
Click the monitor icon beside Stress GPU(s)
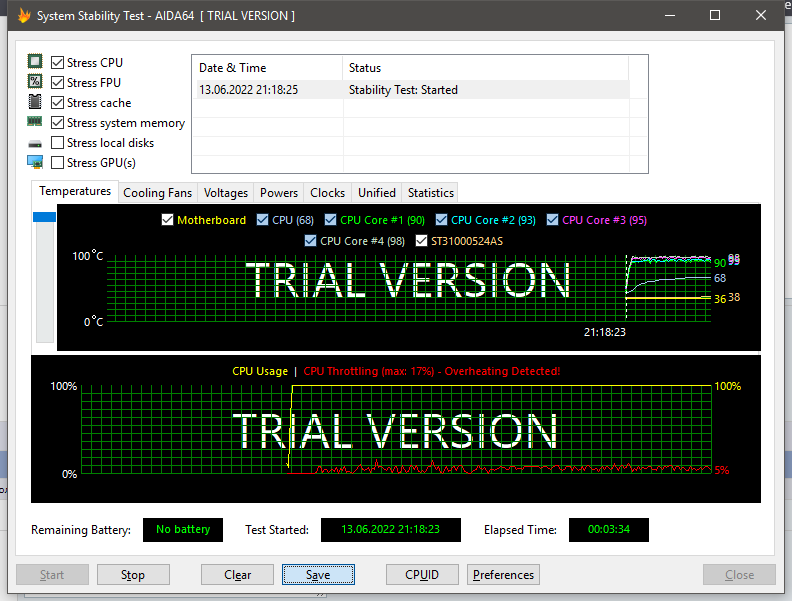click(x=35, y=162)
